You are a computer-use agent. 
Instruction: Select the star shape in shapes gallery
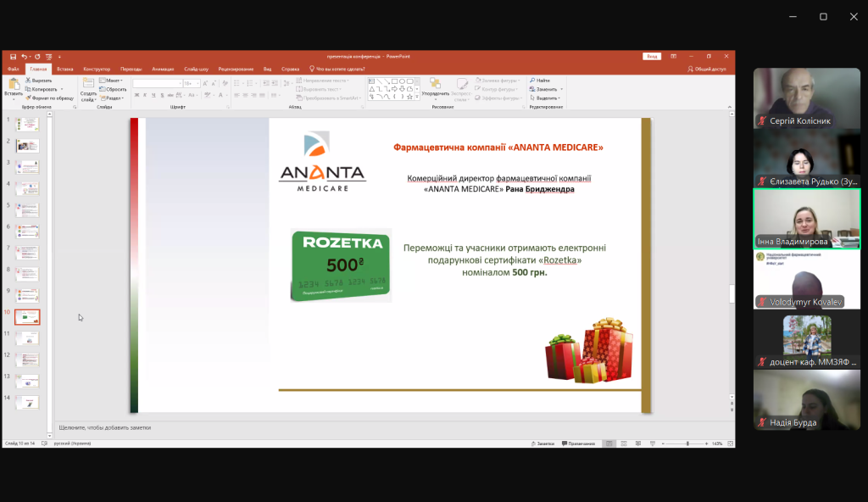tap(409, 97)
